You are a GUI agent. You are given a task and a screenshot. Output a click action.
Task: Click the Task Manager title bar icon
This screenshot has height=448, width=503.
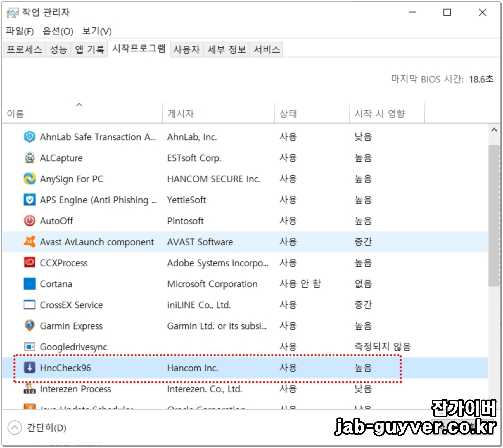click(x=13, y=13)
